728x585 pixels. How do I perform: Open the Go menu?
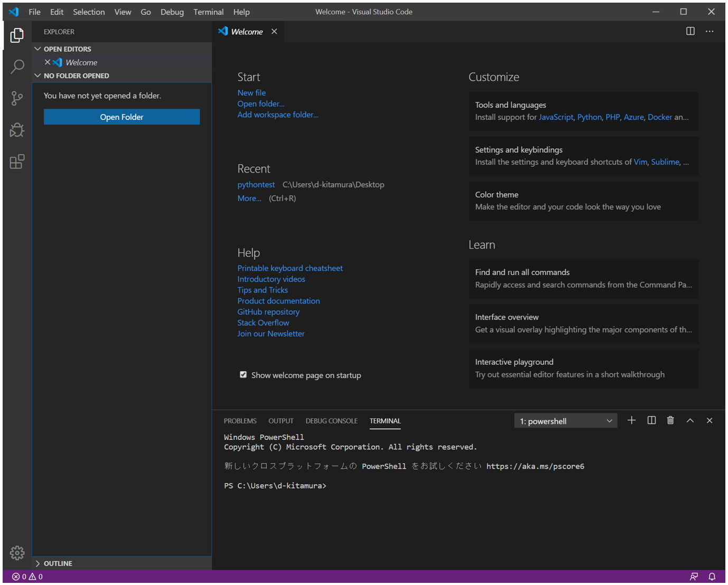(146, 12)
